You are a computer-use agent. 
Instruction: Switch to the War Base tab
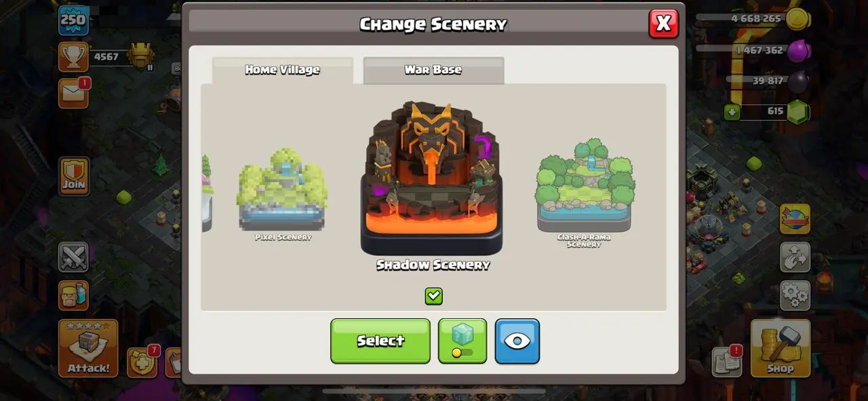433,70
